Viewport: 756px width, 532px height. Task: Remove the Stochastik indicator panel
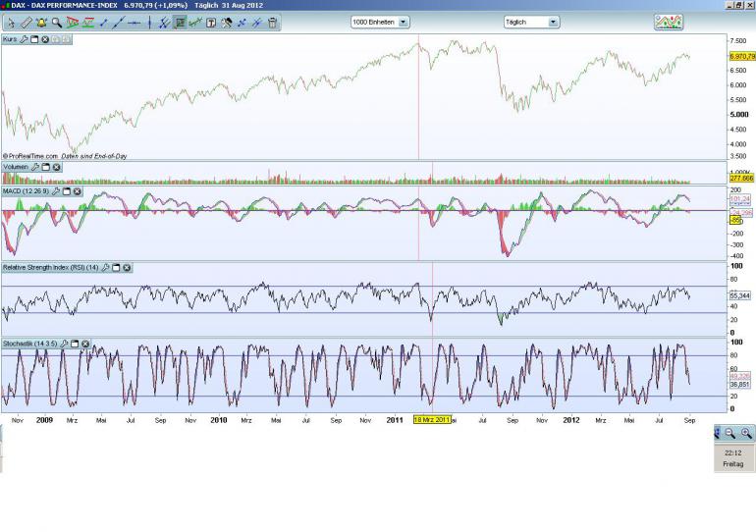point(85,344)
